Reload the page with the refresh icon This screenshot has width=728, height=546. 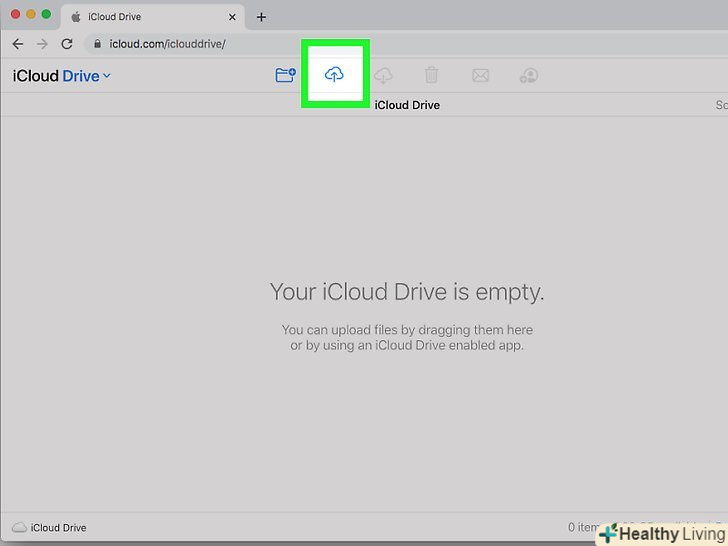tap(67, 44)
